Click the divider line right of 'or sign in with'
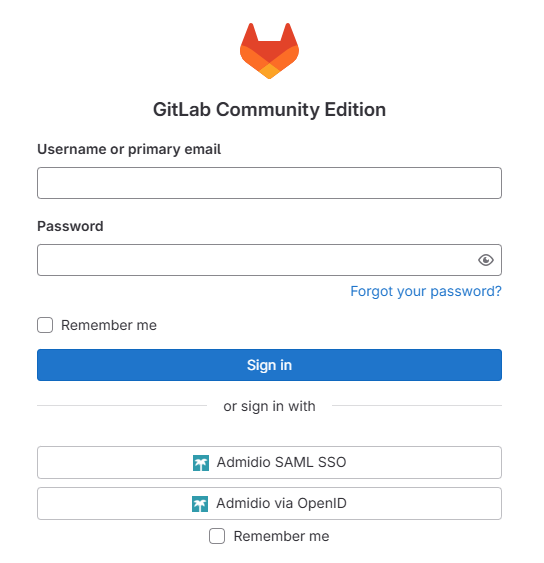 pyautogui.click(x=417, y=406)
